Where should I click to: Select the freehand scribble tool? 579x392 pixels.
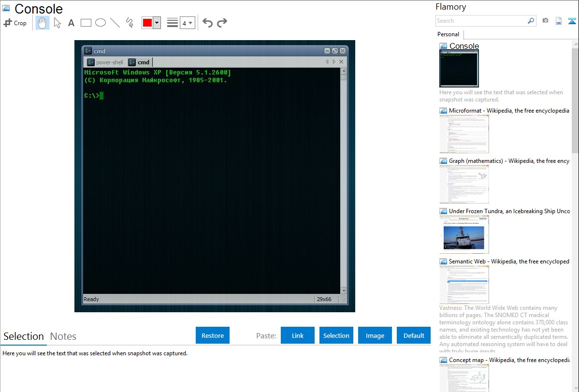tap(130, 23)
